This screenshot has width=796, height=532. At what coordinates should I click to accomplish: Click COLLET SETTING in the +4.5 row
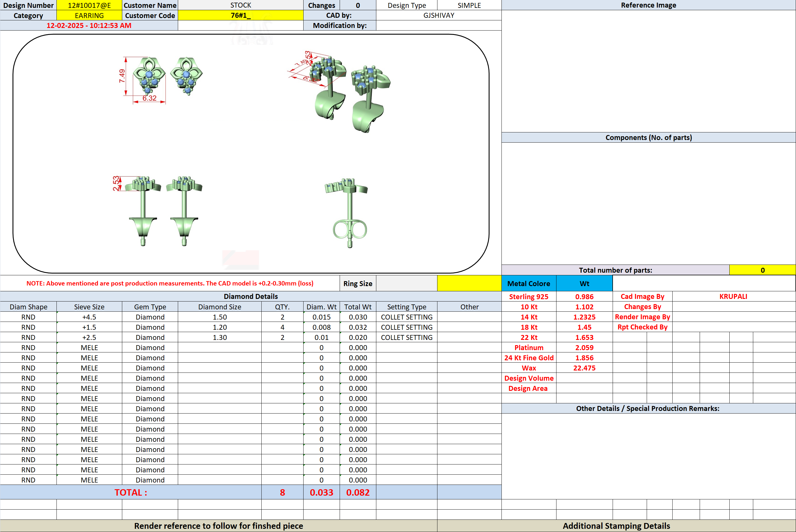407,317
